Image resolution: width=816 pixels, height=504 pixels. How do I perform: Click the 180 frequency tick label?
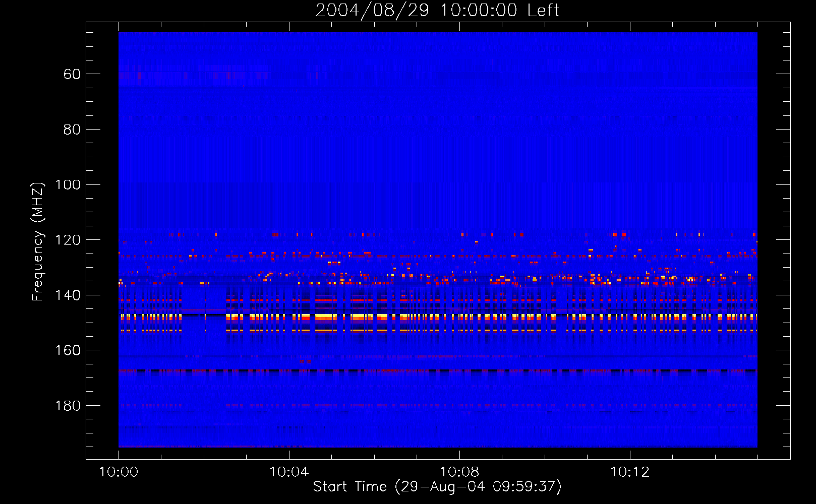tap(68, 406)
